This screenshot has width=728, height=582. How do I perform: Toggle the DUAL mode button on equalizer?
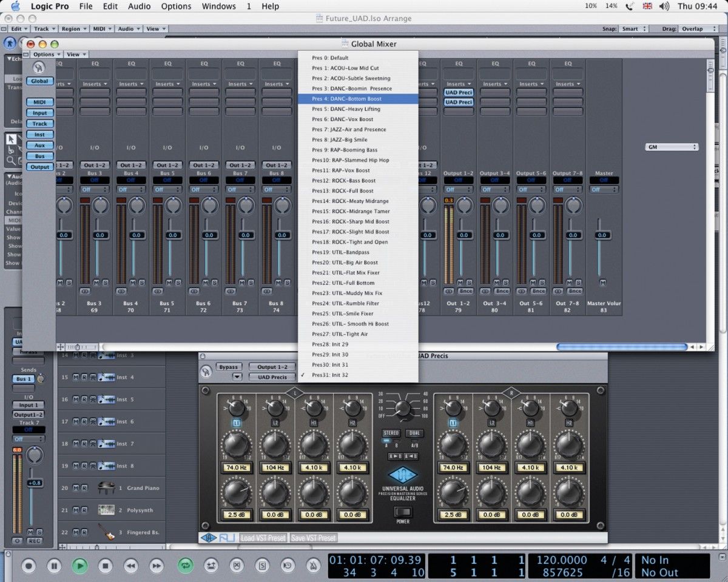click(x=415, y=433)
